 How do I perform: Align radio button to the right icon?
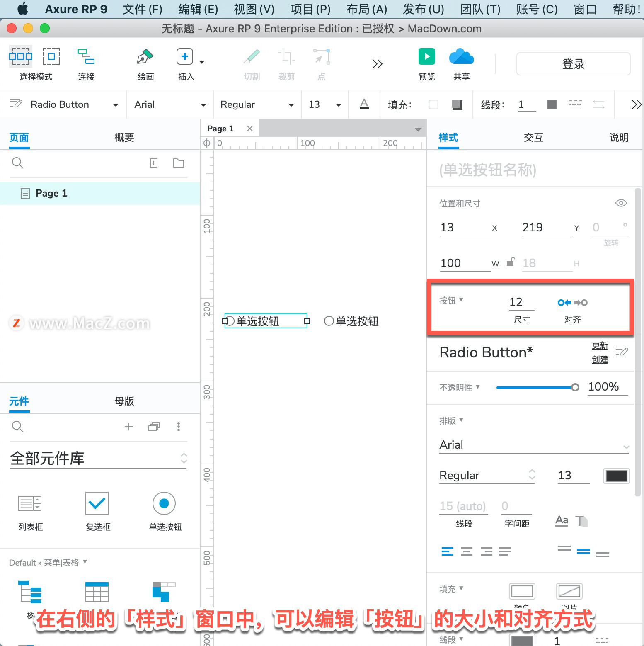581,303
